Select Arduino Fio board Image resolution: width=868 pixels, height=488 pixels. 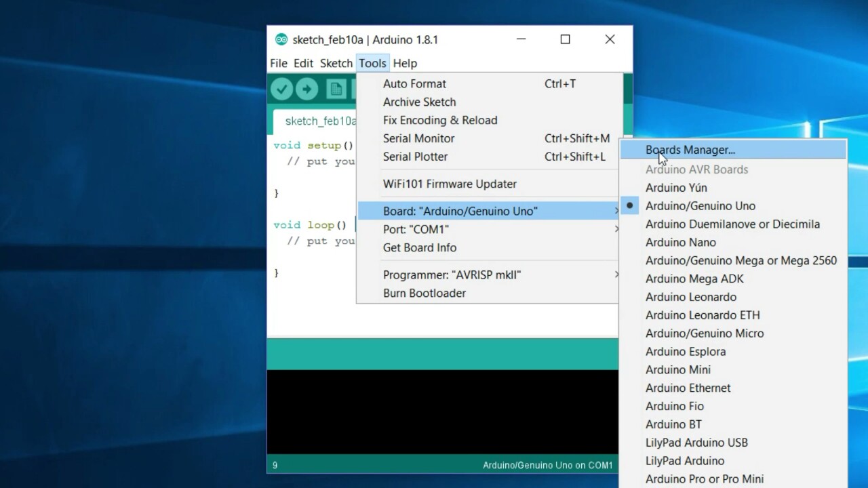[x=734, y=407]
